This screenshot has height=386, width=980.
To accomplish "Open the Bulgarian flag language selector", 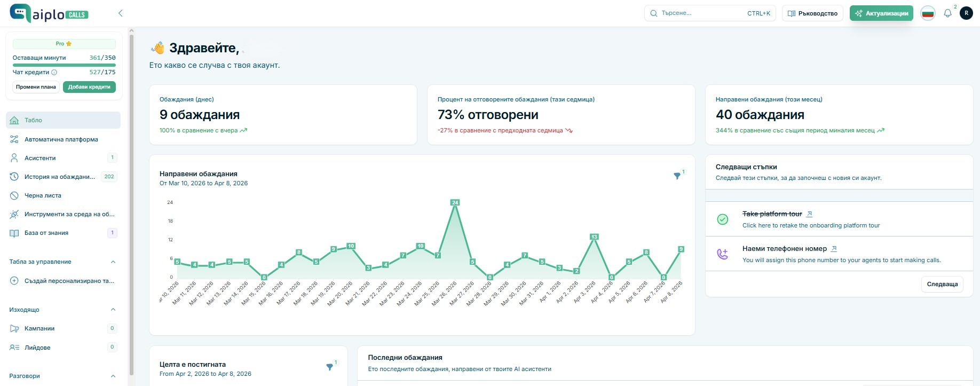I will click(928, 13).
